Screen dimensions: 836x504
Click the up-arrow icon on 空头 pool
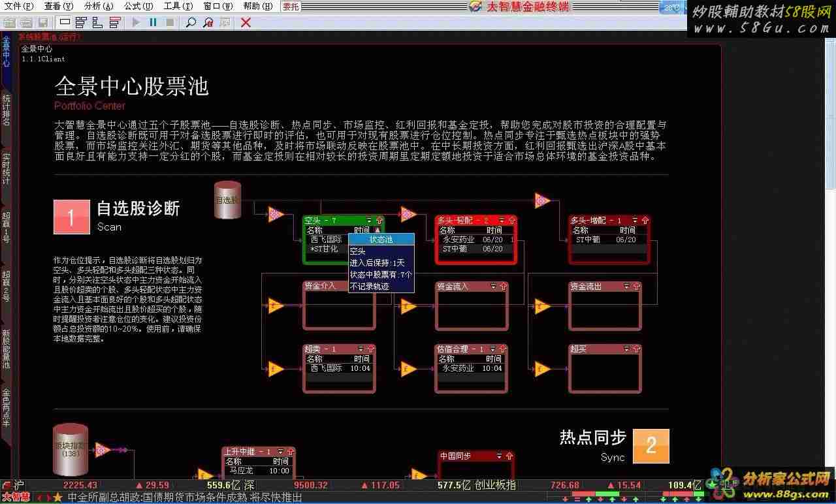pyautogui.click(x=379, y=221)
